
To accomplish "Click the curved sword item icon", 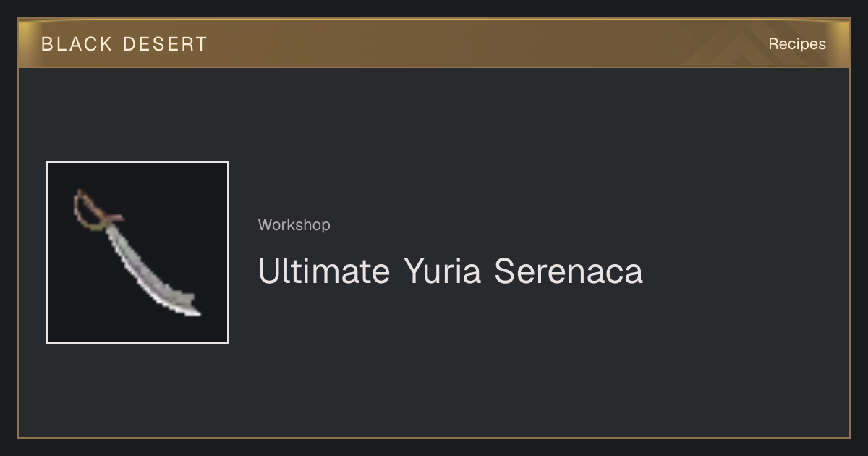I will coord(136,253).
